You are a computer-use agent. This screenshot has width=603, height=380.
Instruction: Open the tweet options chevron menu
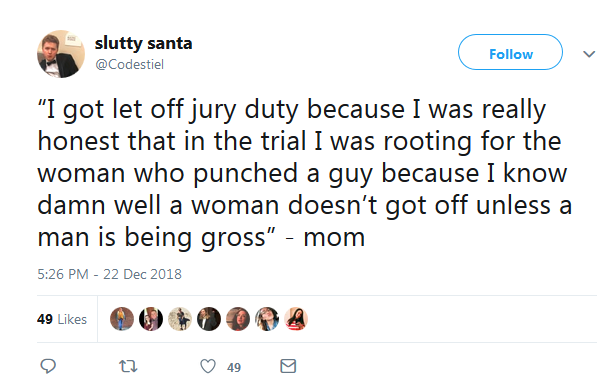click(x=589, y=54)
